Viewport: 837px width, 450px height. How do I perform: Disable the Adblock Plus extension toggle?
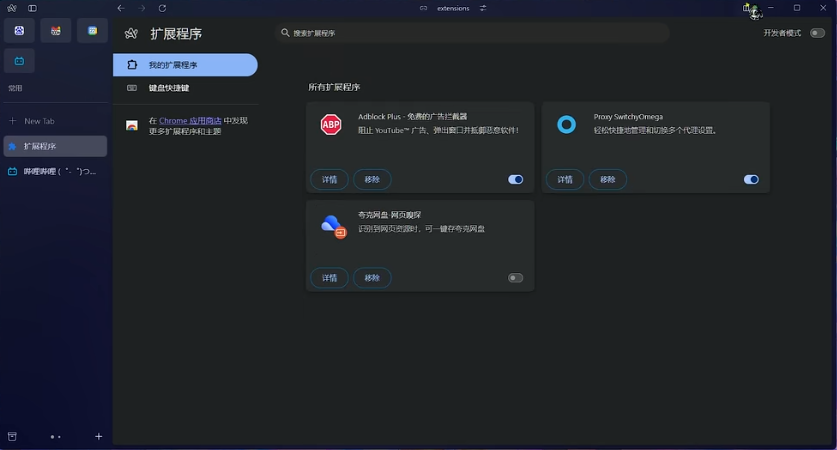coord(515,180)
